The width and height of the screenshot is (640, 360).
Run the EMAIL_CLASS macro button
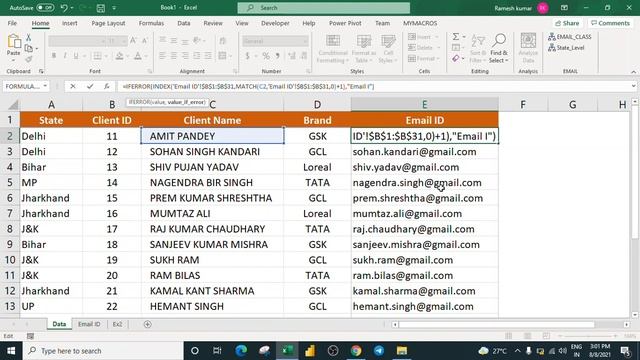[x=570, y=37]
